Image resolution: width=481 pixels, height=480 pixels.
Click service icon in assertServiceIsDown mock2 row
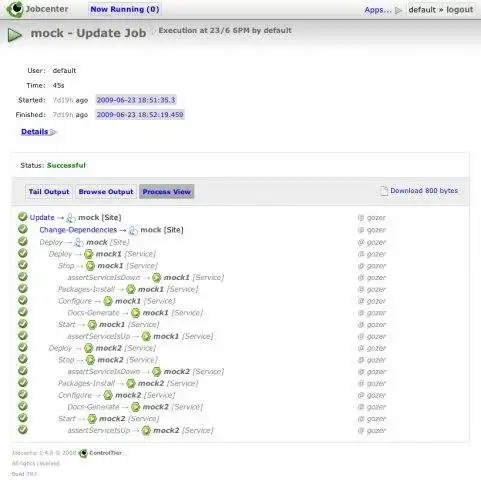[x=156, y=372]
